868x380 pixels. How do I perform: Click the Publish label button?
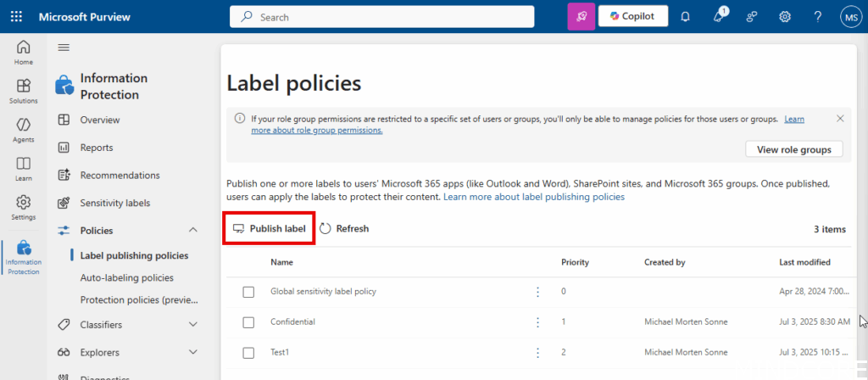click(269, 228)
